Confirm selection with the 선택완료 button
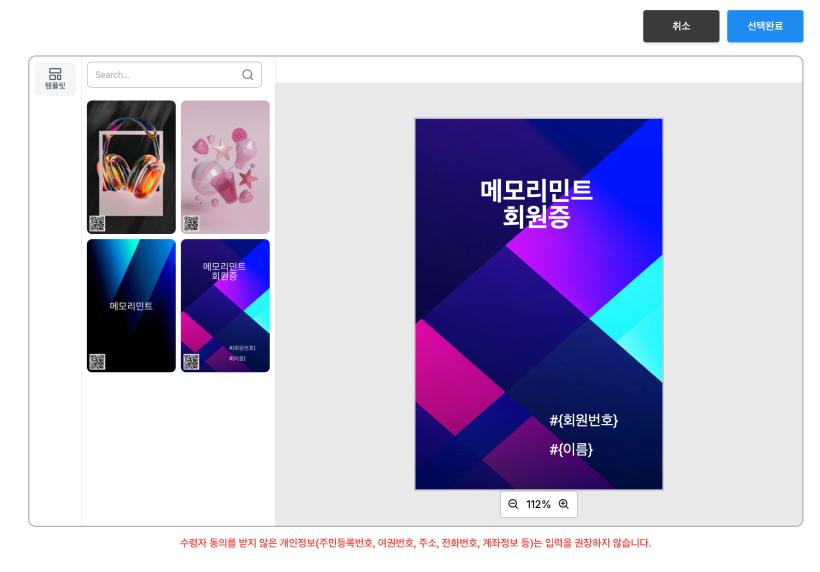820x572 pixels. [x=764, y=26]
